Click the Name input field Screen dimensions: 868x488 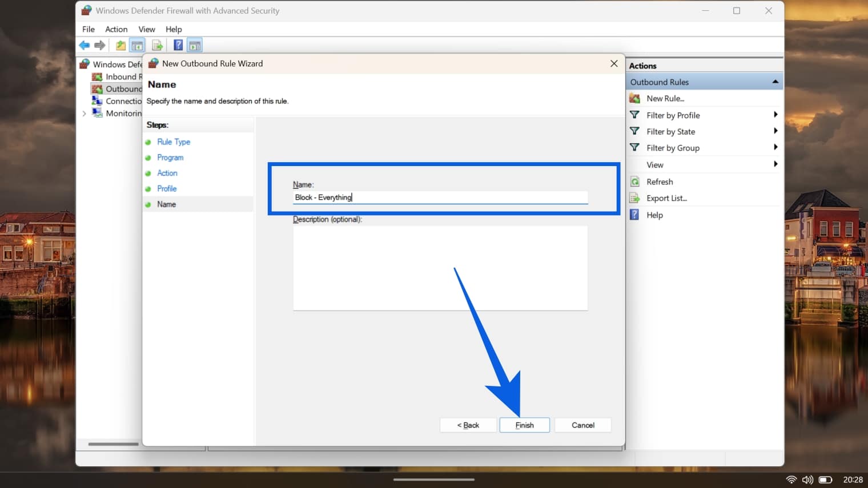pos(440,197)
